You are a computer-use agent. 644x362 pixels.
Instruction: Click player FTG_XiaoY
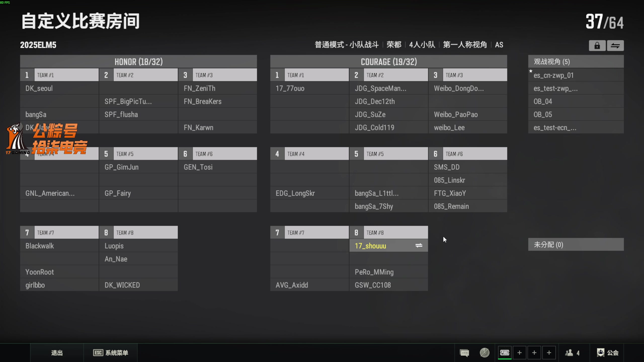click(468, 193)
